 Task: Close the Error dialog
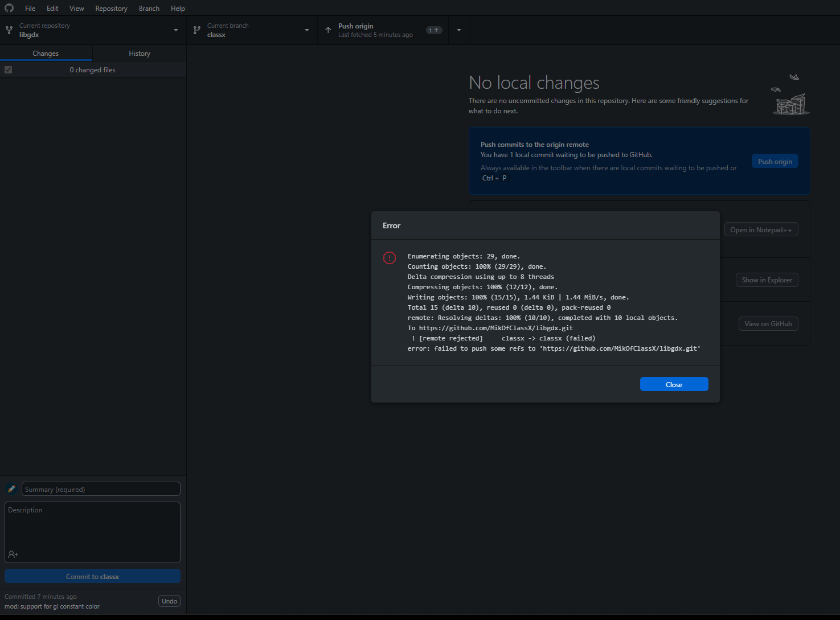click(674, 384)
